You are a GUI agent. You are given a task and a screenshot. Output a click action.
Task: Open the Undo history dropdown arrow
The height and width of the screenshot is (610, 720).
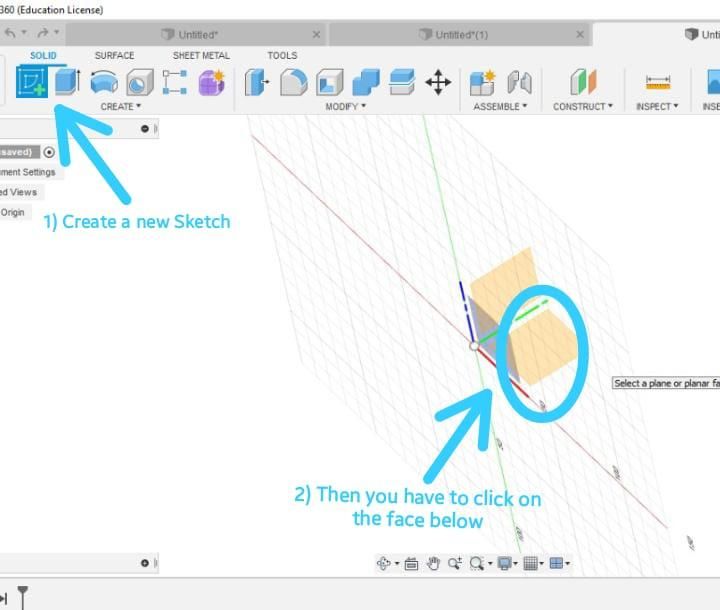(24, 32)
